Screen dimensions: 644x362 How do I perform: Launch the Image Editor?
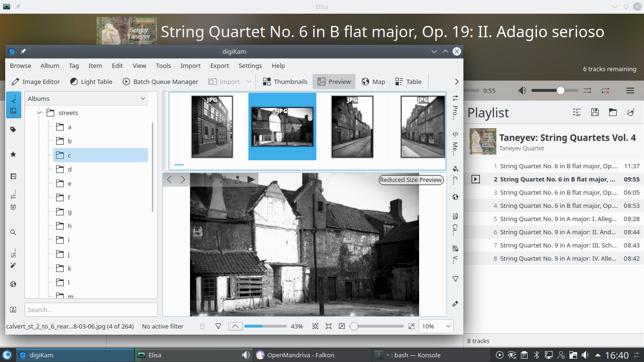pos(36,82)
